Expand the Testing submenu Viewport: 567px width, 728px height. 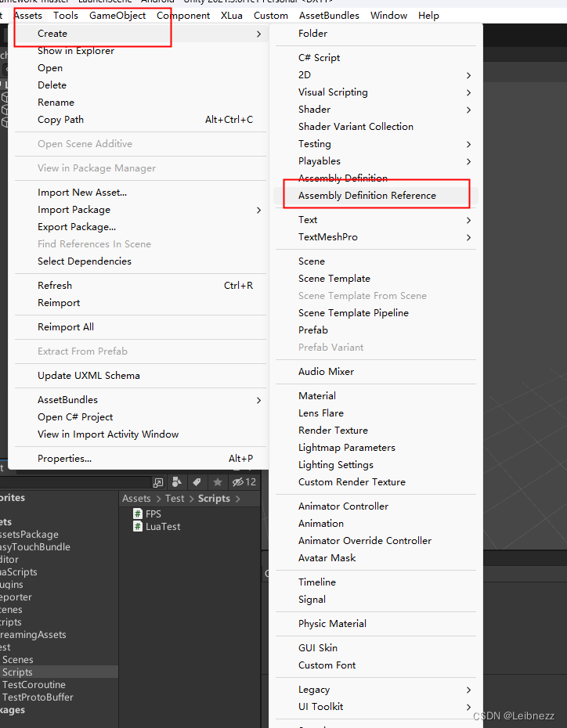point(376,143)
